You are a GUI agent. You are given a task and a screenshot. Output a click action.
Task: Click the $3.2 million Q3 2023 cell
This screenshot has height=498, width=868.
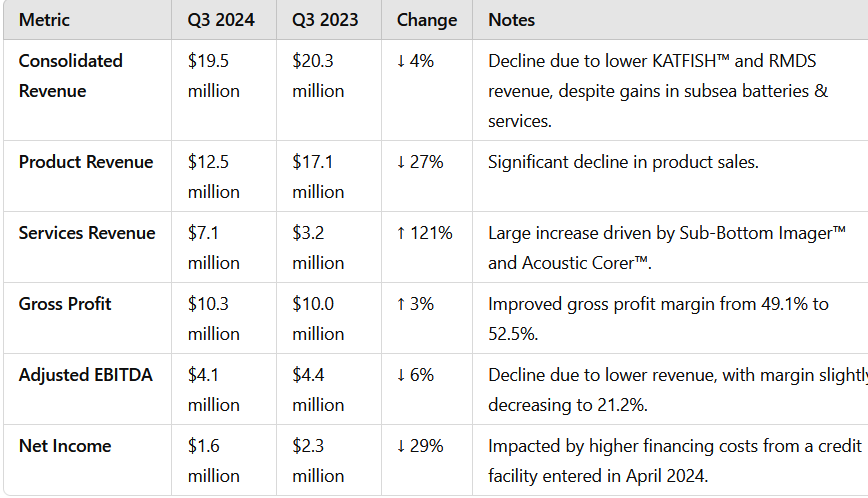(x=318, y=248)
